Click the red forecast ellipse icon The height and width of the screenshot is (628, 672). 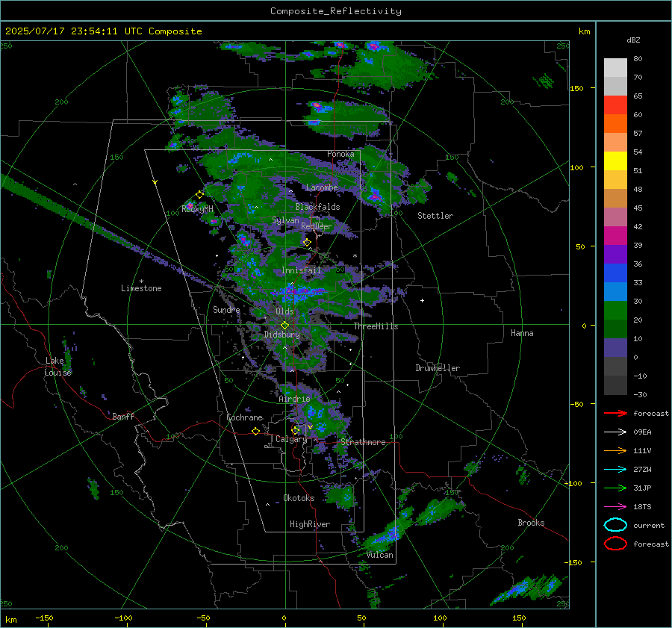pos(615,544)
